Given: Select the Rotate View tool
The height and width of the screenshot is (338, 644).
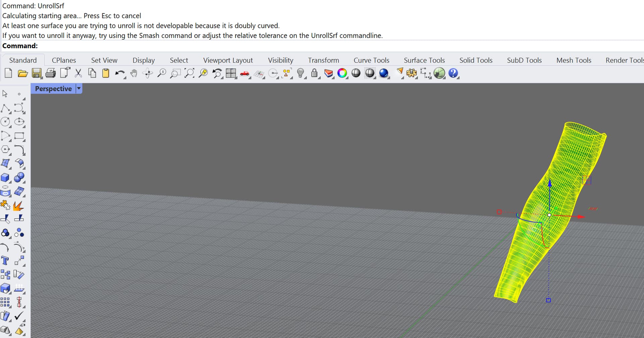Looking at the screenshot, I should click(x=148, y=73).
